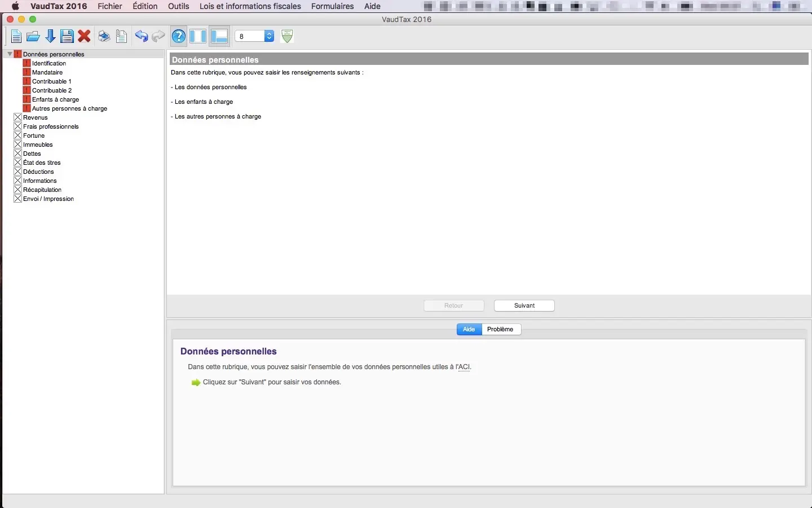Open the VaudTax 2016 application menu
Image resolution: width=812 pixels, height=508 pixels.
(59, 6)
